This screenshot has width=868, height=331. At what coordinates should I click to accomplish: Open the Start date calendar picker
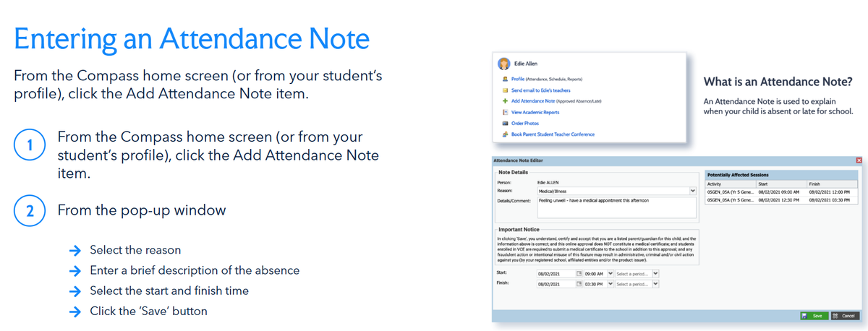point(579,274)
